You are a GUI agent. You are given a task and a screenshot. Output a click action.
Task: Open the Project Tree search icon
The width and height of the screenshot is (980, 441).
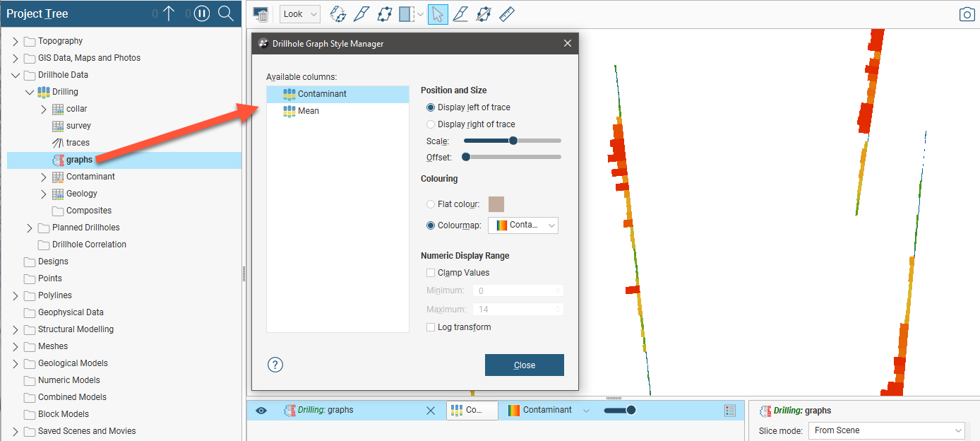(225, 13)
